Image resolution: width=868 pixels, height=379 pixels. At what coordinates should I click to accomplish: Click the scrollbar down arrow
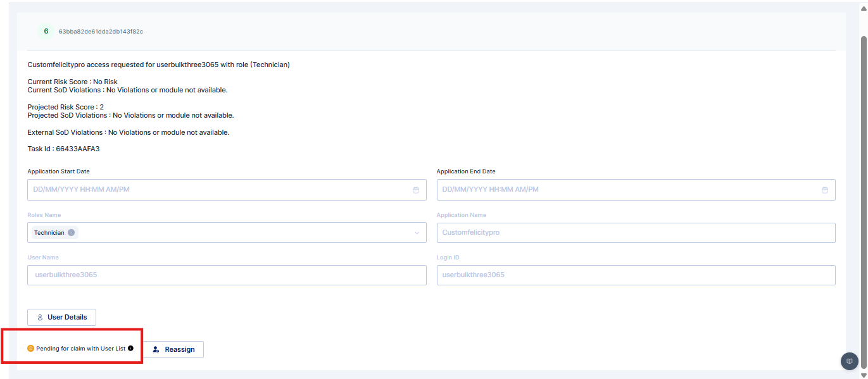(x=863, y=375)
